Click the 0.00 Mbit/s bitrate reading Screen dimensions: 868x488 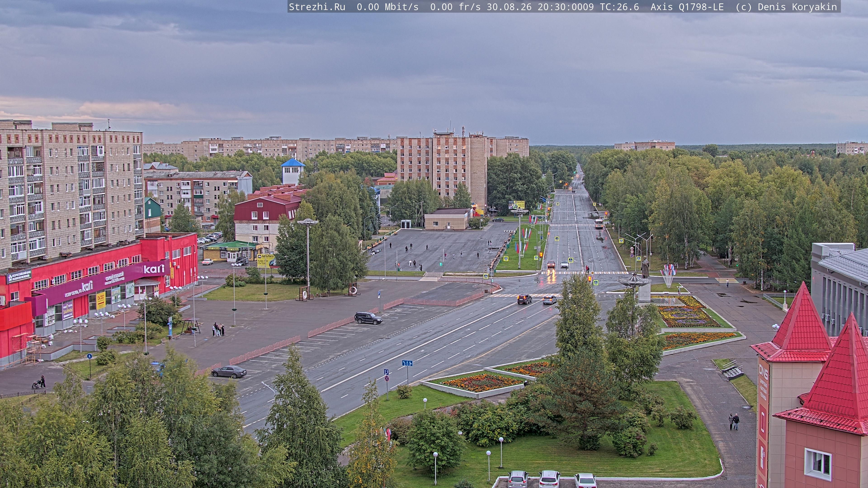(387, 7)
